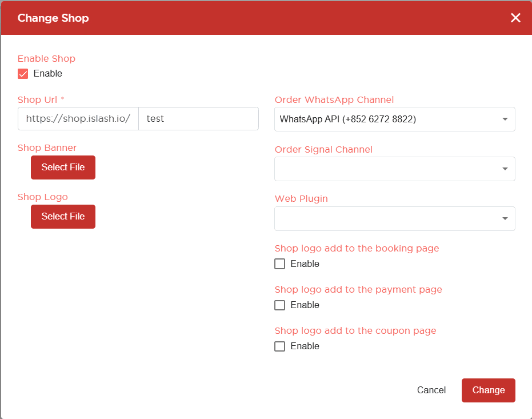
Task: Click the shop URL input containing test
Action: coord(198,119)
